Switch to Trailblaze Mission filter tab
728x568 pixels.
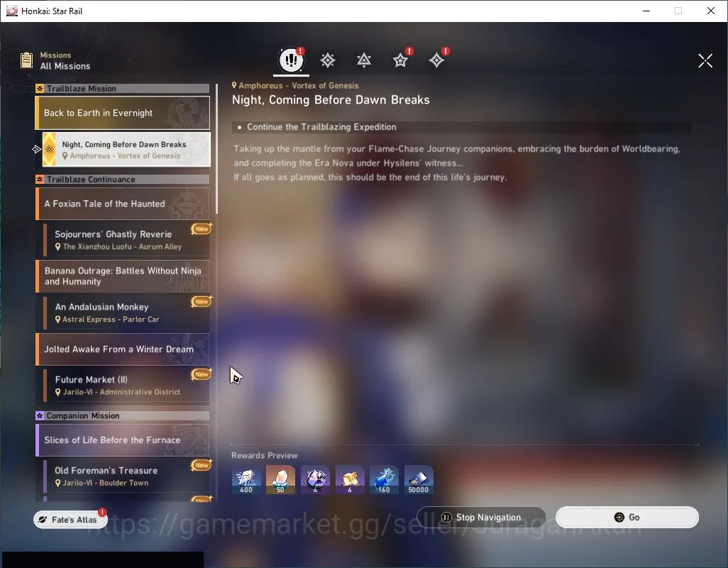point(328,60)
